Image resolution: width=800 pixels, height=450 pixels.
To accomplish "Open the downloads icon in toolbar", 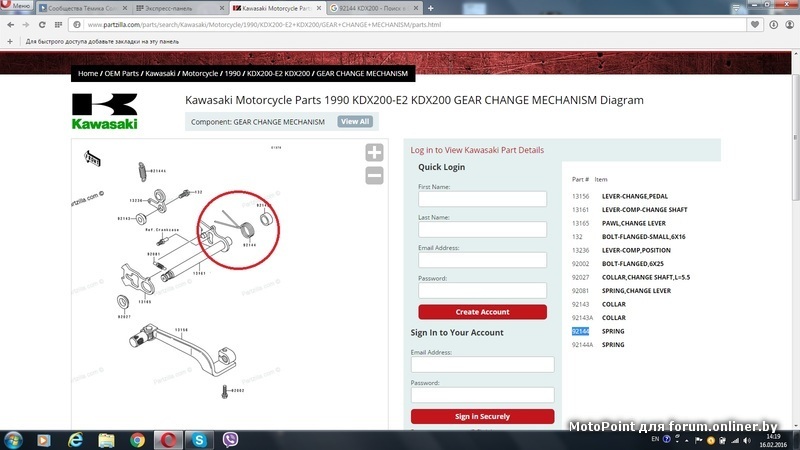I will (773, 24).
